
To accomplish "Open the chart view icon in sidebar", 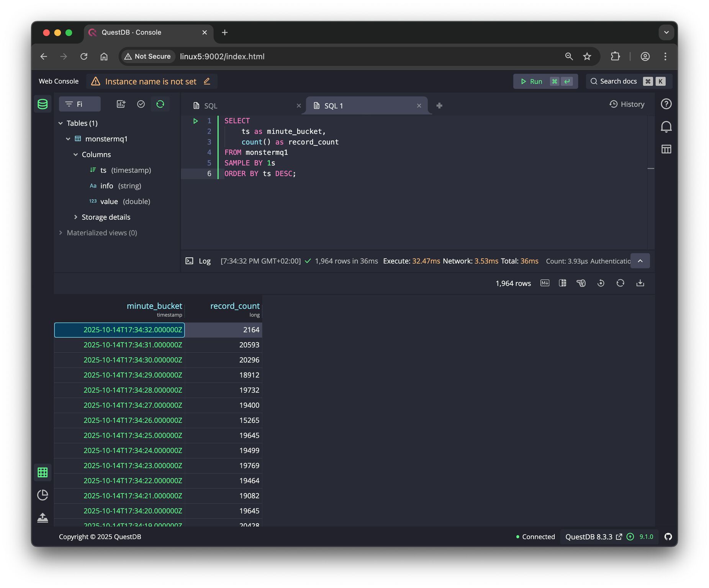I will click(x=43, y=495).
